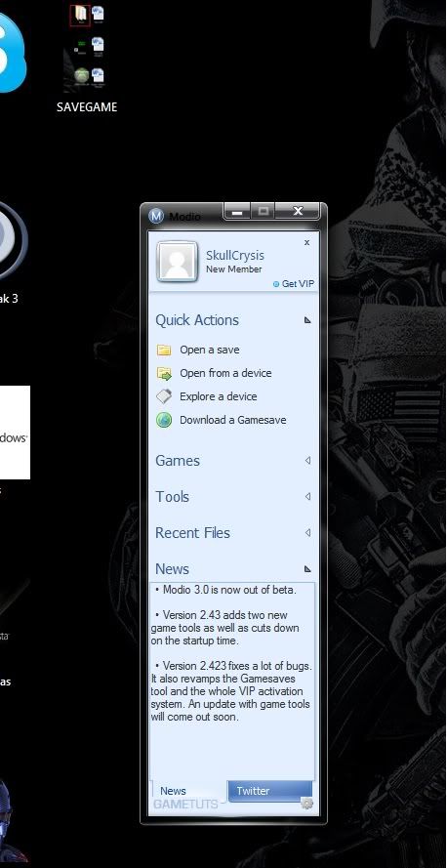Screen dimensions: 447x868
Task: Select Download a Gamesave
Action: (x=233, y=420)
